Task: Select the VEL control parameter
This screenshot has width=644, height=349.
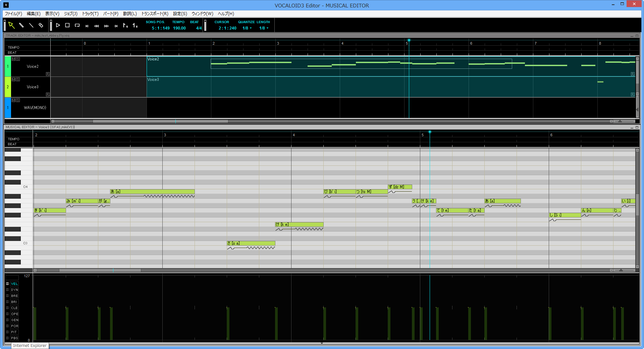Action: [14, 284]
